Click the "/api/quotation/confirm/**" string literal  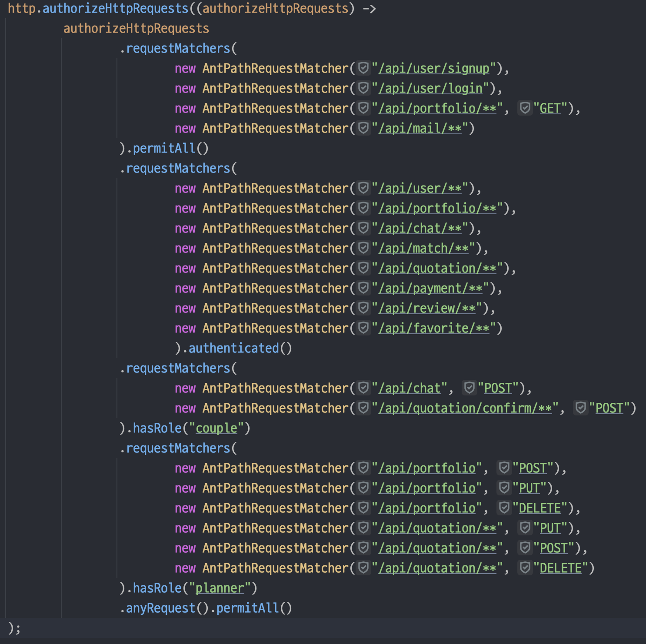tap(465, 408)
